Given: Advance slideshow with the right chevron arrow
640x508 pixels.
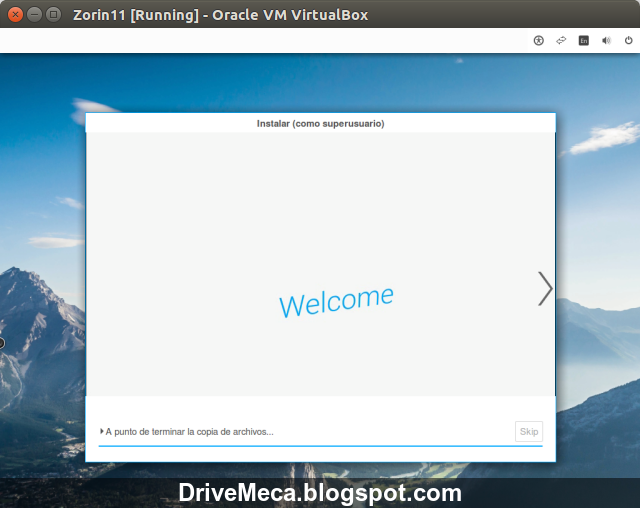Looking at the screenshot, I should [x=545, y=288].
